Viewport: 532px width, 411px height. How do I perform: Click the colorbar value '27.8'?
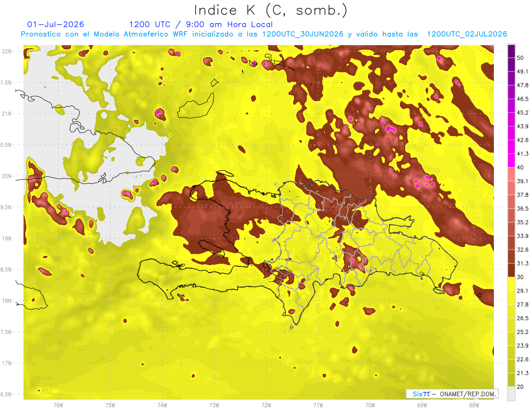pyautogui.click(x=523, y=305)
